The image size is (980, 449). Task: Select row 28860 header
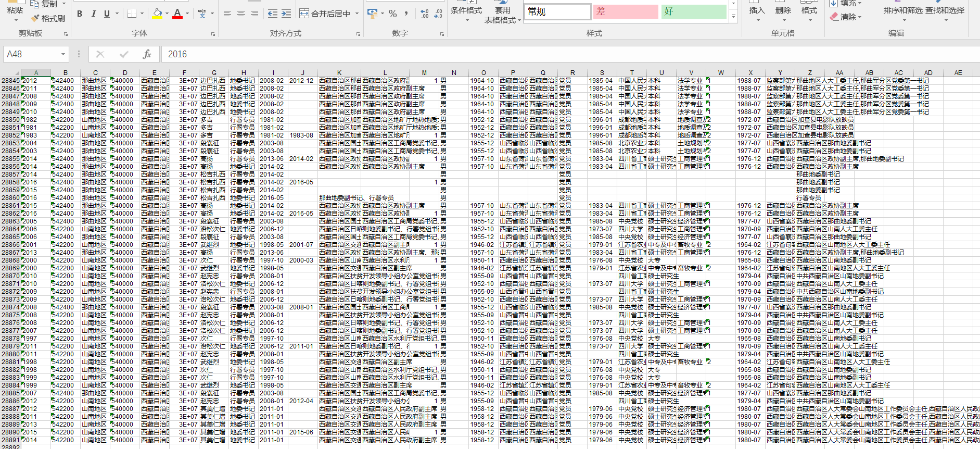tap(10, 198)
